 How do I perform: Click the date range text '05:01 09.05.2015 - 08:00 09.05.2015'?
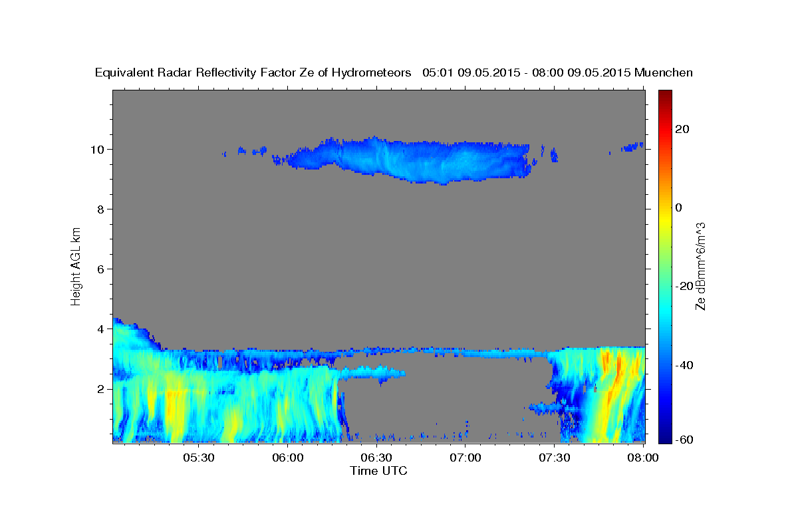point(527,72)
